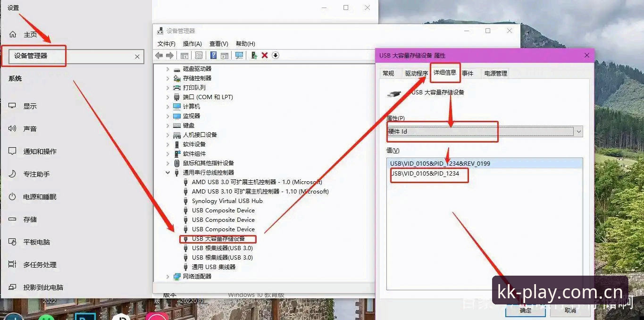Select USB 大容量存储设备 in tree
Screen dimensions: 644x320
point(218,239)
